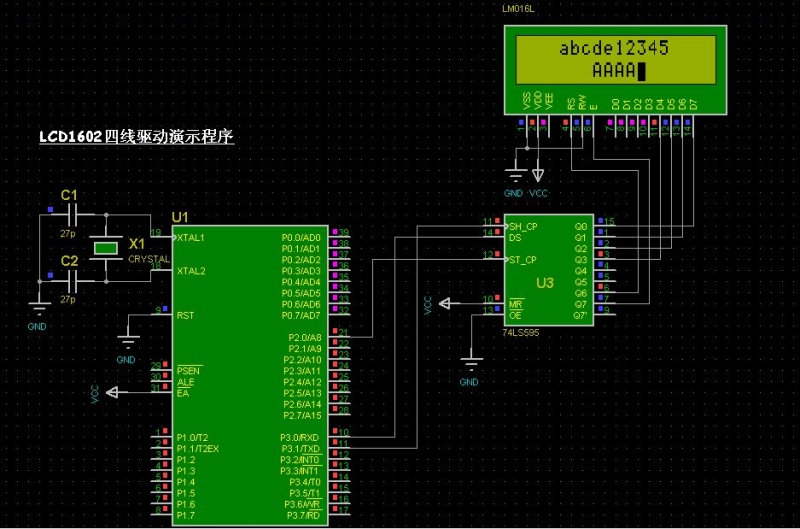Select capacitor C2 symbol
Screen dimensions: 800x529
72,281
